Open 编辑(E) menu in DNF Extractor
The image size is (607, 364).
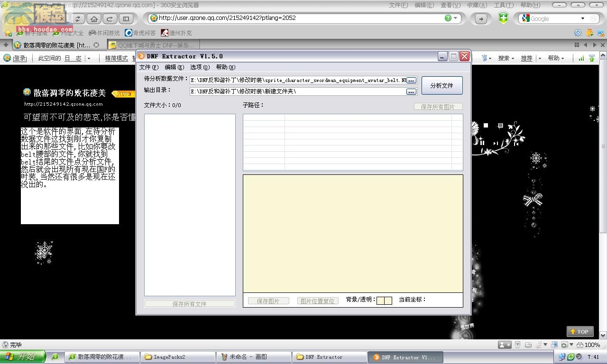coord(174,67)
